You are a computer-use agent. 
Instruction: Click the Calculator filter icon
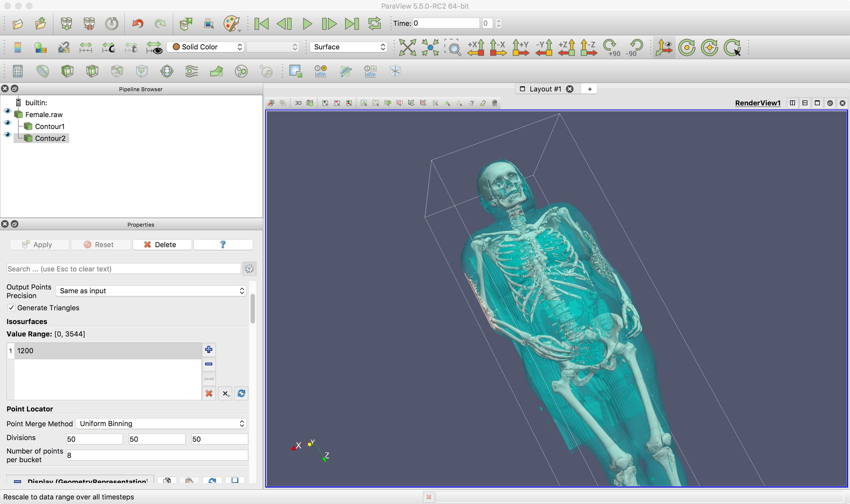(x=18, y=71)
